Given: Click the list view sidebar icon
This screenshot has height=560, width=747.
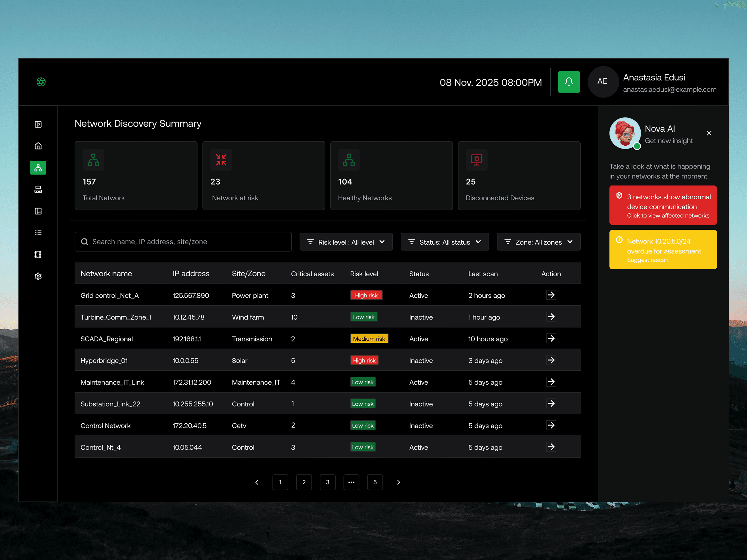Looking at the screenshot, I should click(x=38, y=233).
